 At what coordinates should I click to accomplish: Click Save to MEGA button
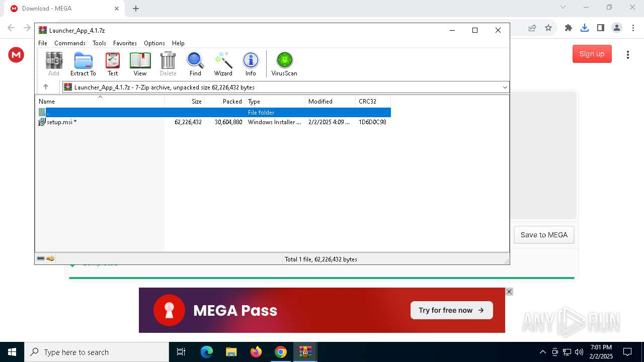click(544, 235)
